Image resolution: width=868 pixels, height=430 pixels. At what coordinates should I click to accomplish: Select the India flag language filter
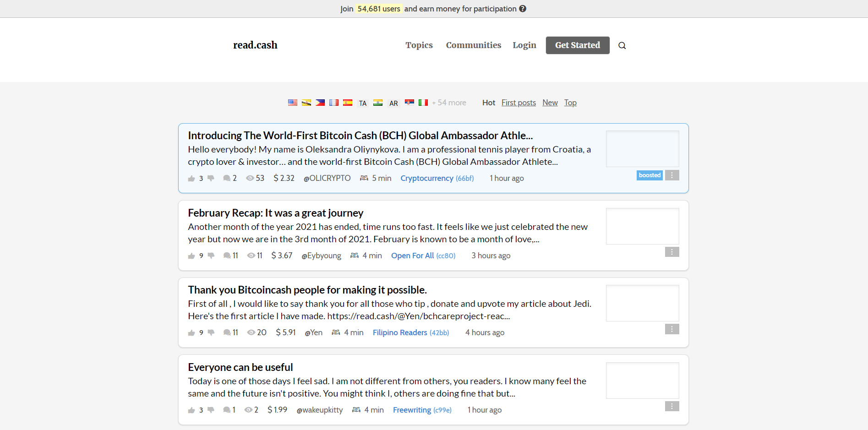tap(378, 103)
